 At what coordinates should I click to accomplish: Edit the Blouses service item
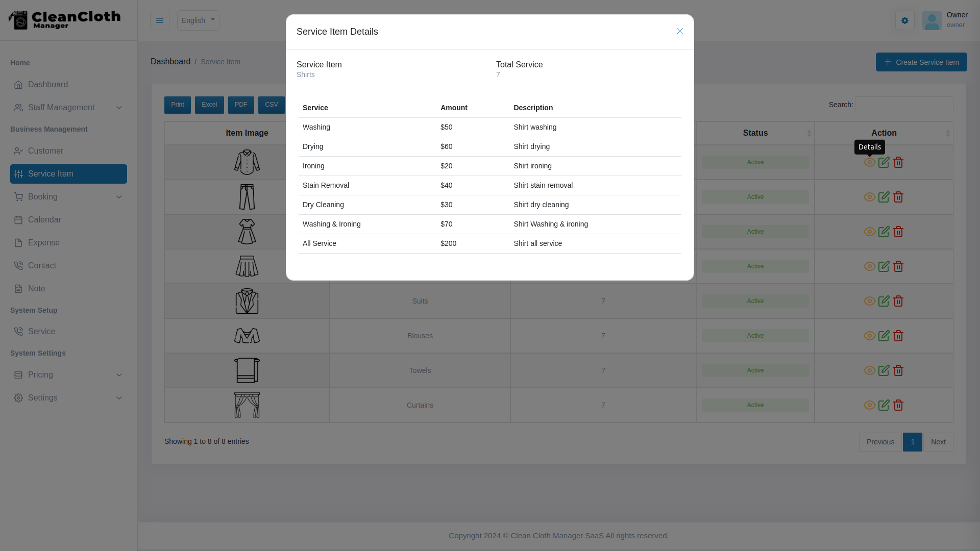pyautogui.click(x=884, y=336)
